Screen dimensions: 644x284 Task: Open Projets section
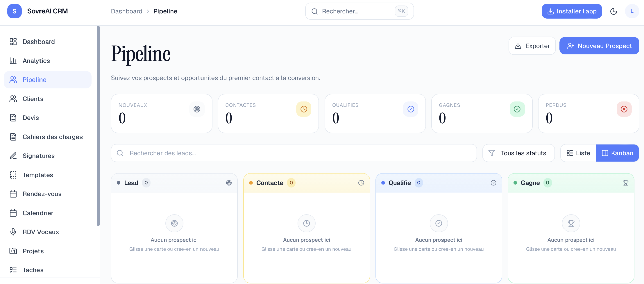click(x=48, y=251)
